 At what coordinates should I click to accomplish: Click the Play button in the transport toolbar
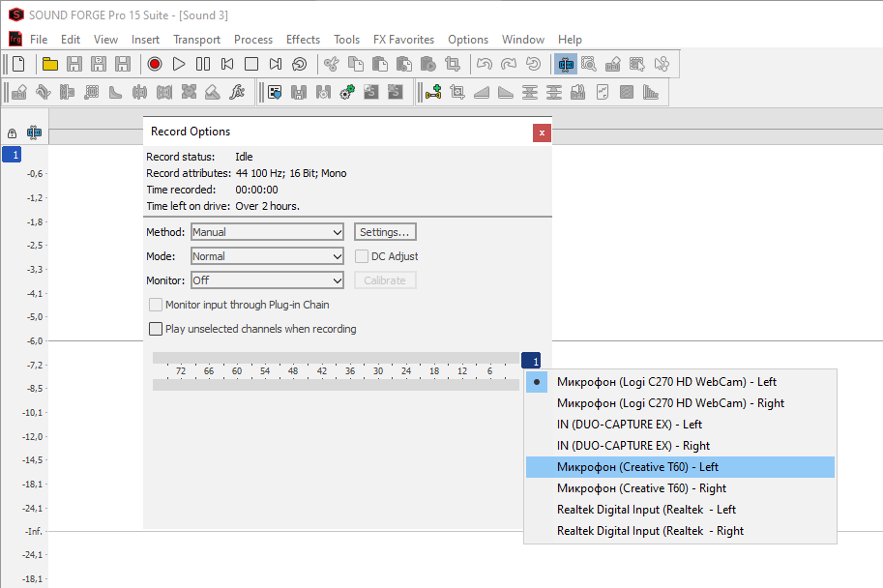pos(179,64)
